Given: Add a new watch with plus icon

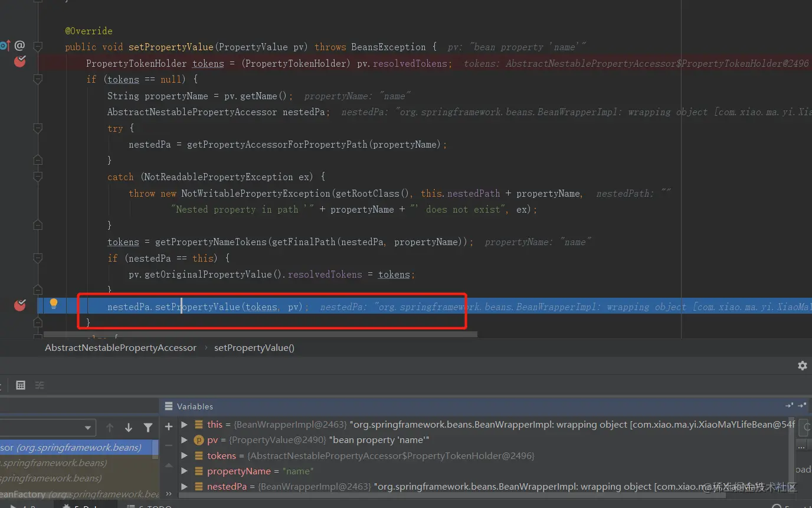Looking at the screenshot, I should 169,426.
